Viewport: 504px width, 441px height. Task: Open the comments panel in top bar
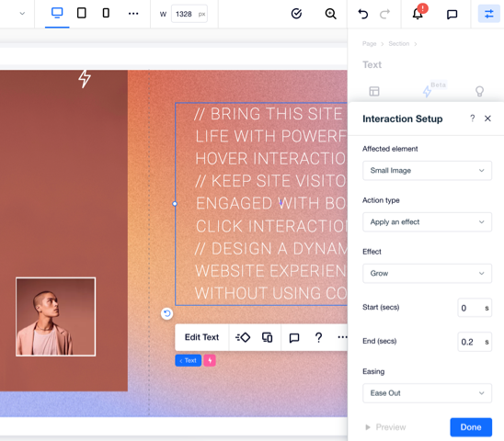tap(452, 14)
